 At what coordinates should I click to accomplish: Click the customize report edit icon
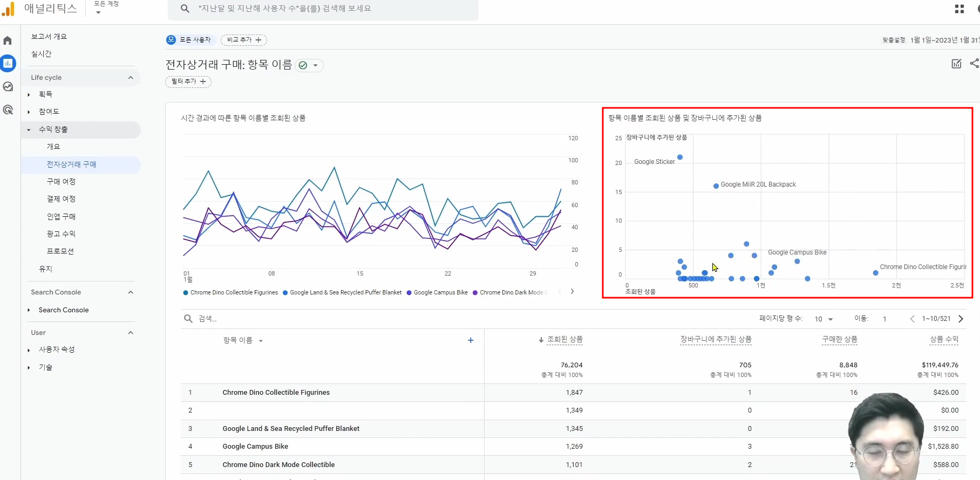click(956, 64)
